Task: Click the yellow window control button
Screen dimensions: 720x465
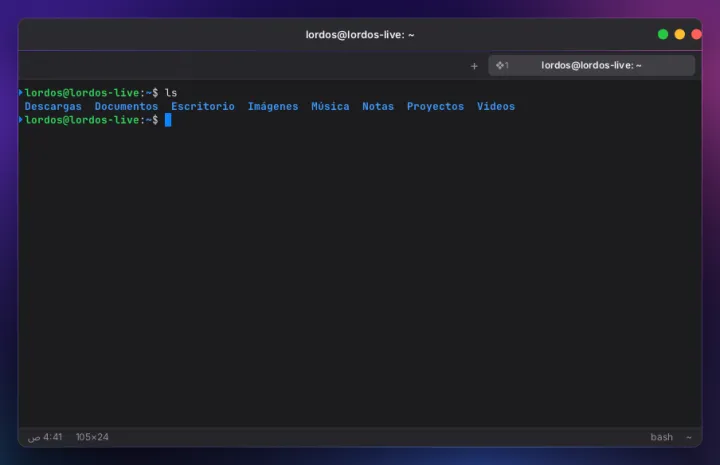Action: [680, 34]
